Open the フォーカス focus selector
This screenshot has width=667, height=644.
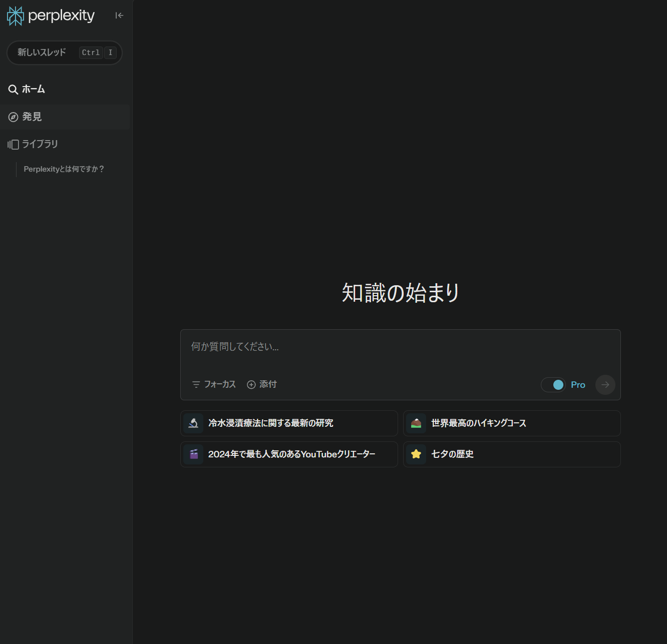tap(214, 384)
